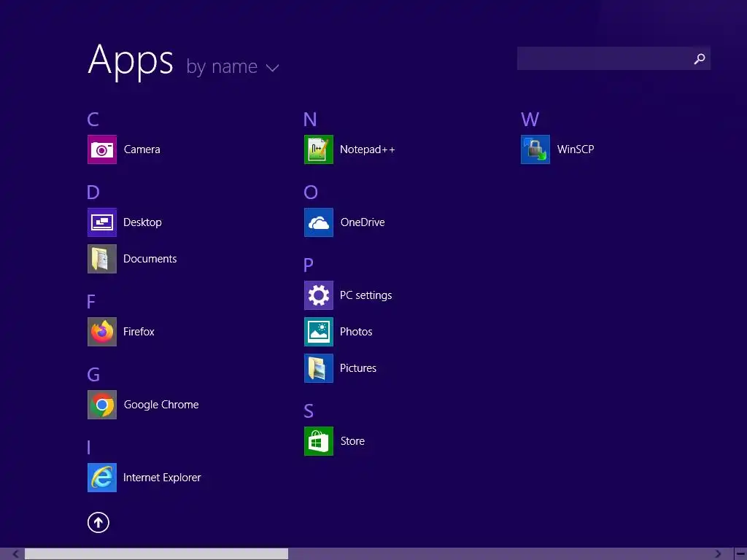Screen dimensions: 747x560
Task: Jump to letter C group header
Action: [x=93, y=120]
